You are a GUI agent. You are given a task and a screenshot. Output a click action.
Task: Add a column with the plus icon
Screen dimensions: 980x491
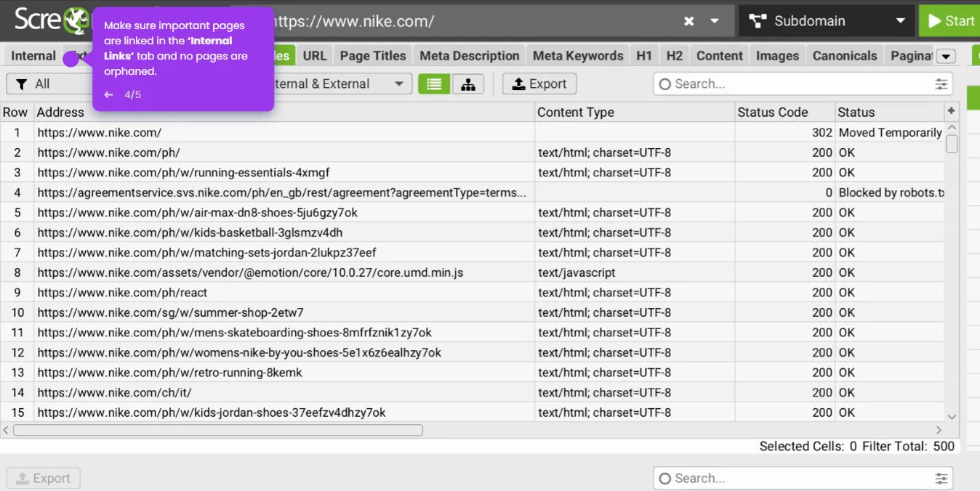[x=951, y=111]
